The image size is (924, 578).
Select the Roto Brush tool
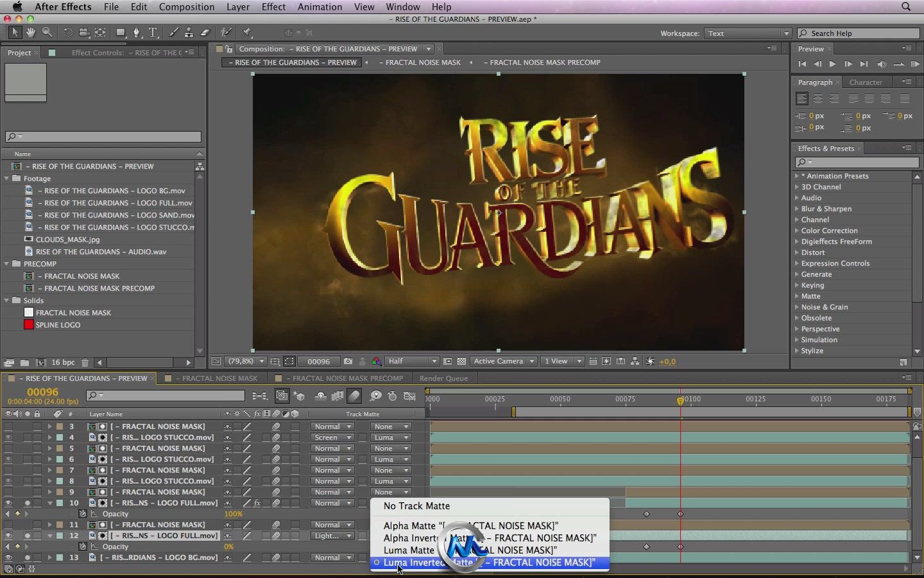point(226,32)
